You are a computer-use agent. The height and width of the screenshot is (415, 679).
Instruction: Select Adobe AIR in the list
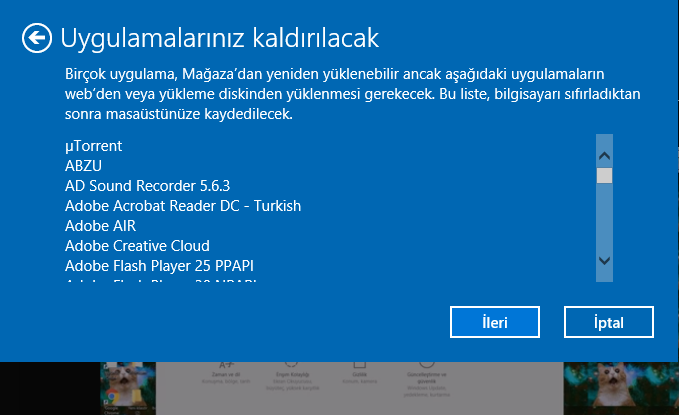coord(100,226)
